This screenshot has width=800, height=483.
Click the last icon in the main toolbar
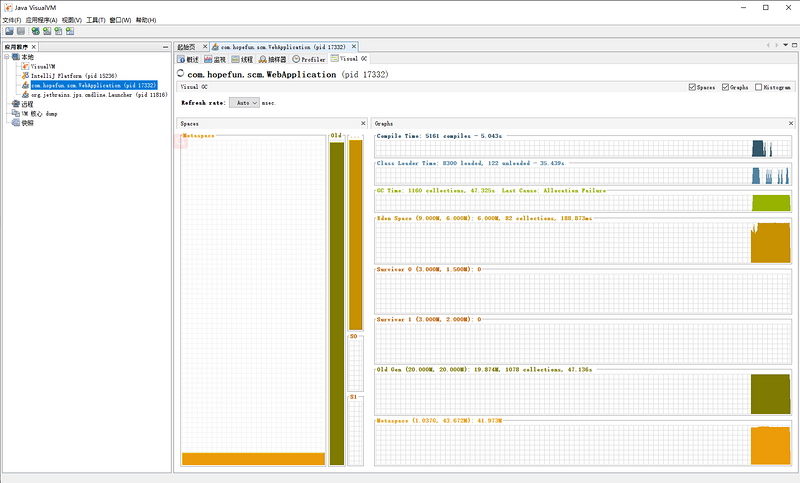(70, 31)
